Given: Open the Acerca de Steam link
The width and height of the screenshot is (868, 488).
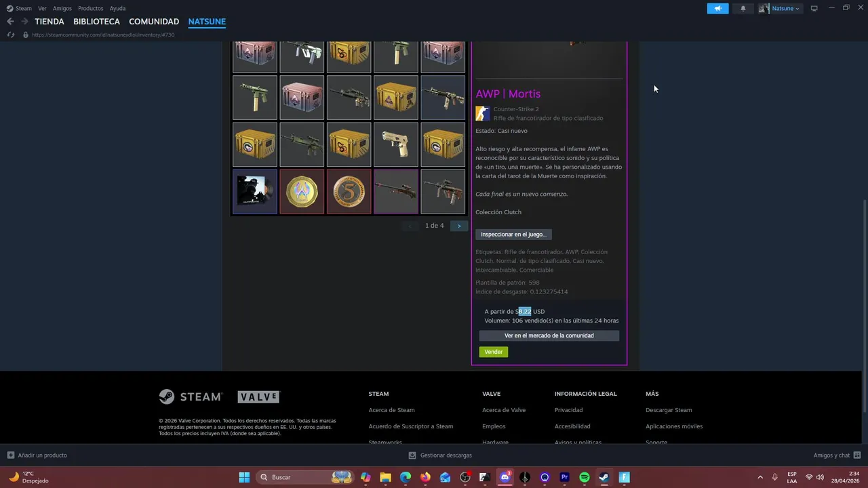Looking at the screenshot, I should [x=392, y=410].
